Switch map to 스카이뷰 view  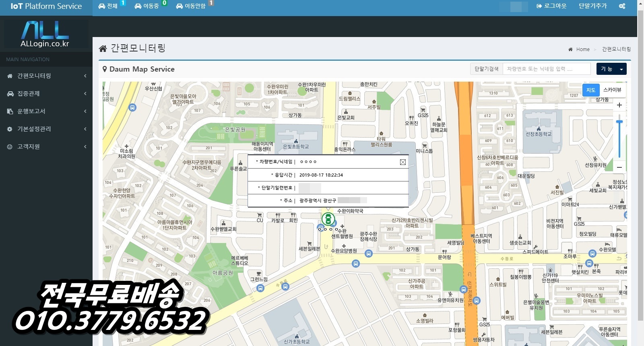pos(612,90)
